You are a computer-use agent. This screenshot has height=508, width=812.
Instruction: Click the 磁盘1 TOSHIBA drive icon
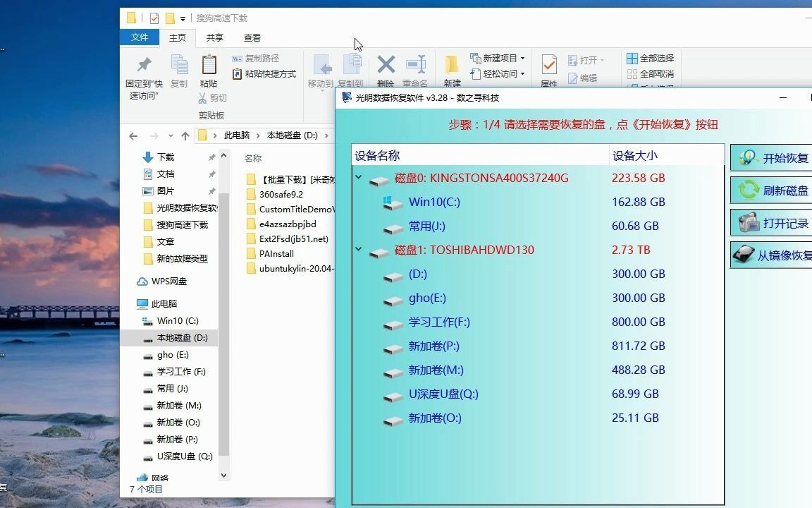coord(379,253)
